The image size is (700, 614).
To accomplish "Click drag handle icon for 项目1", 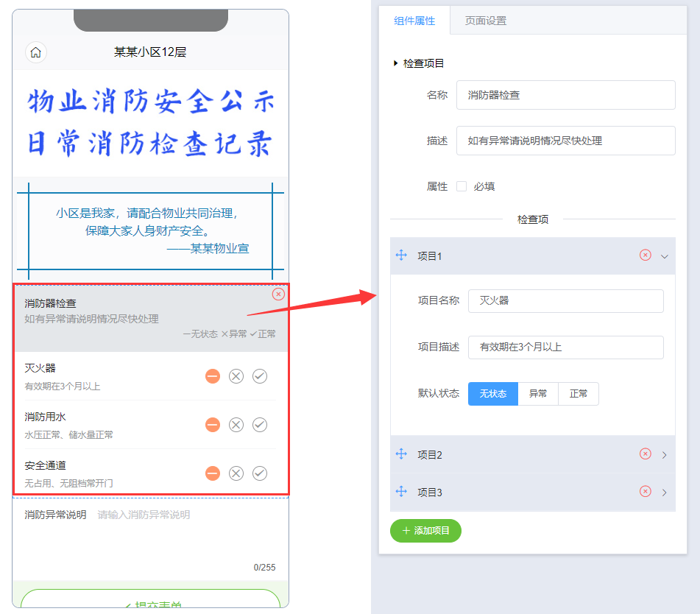I will point(401,255).
